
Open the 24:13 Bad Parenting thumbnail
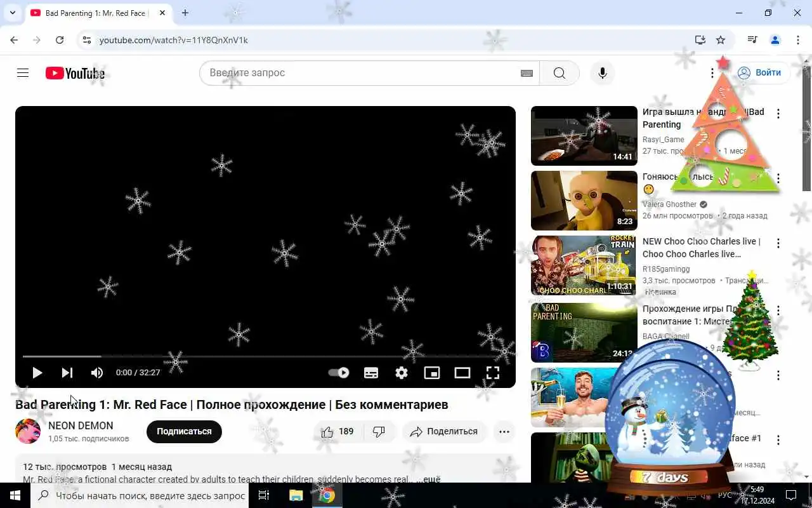(x=584, y=333)
